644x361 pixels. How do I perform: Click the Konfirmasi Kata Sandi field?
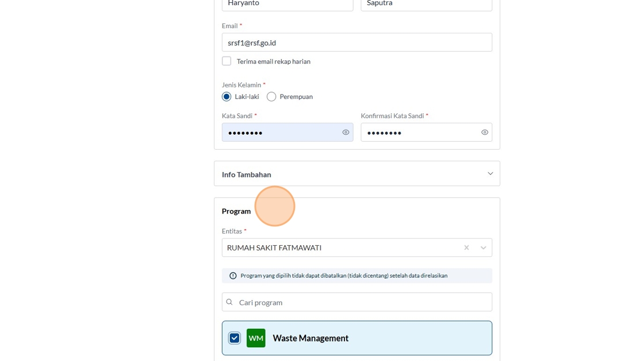pyautogui.click(x=420, y=132)
